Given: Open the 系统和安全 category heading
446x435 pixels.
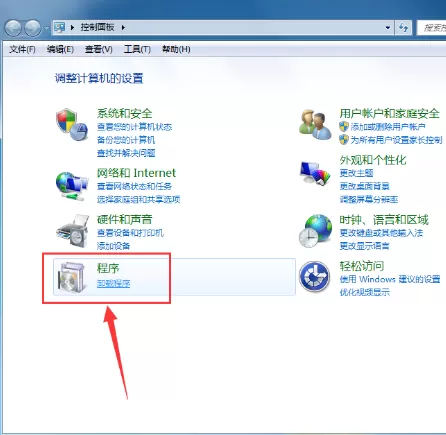Looking at the screenshot, I should [x=124, y=113].
